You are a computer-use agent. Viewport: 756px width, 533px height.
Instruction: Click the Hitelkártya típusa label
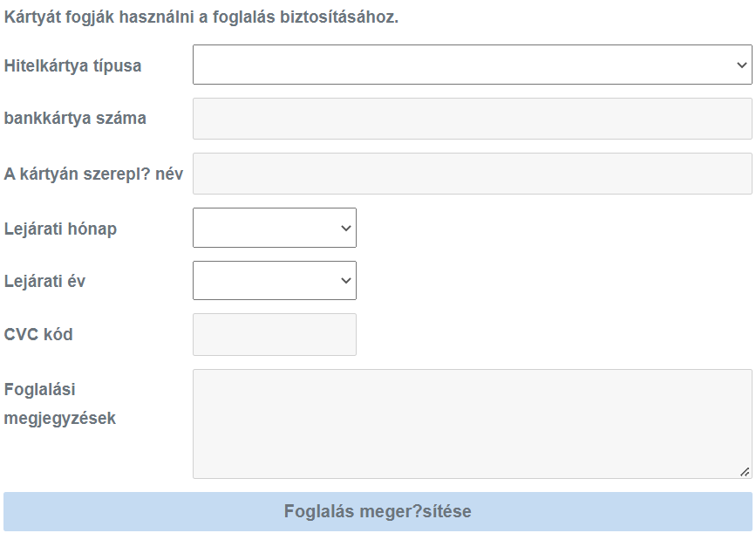[72, 65]
